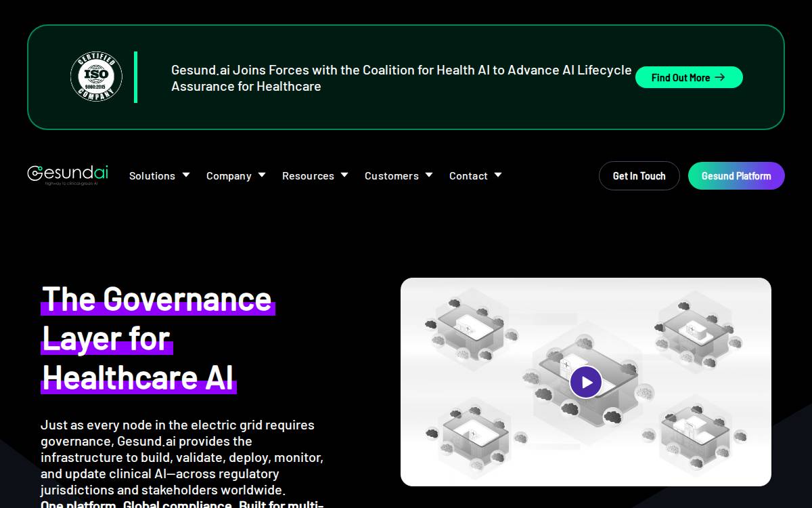The width and height of the screenshot is (812, 508).
Task: Open the Company menu
Action: [x=229, y=175]
